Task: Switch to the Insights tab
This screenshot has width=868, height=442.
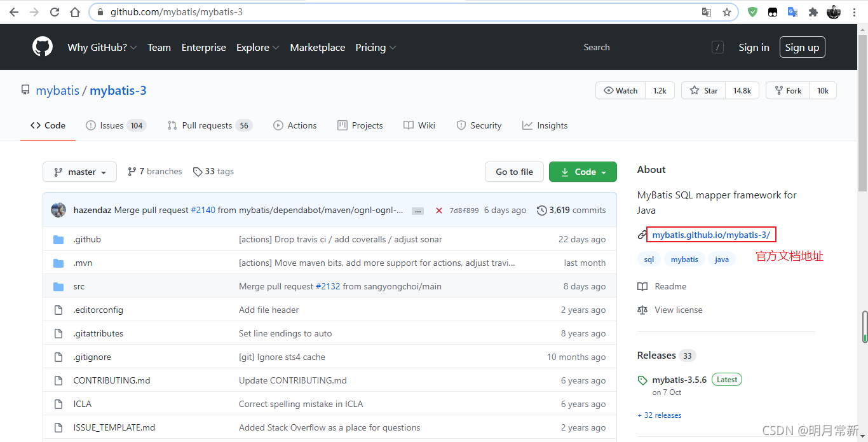Action: click(x=545, y=125)
